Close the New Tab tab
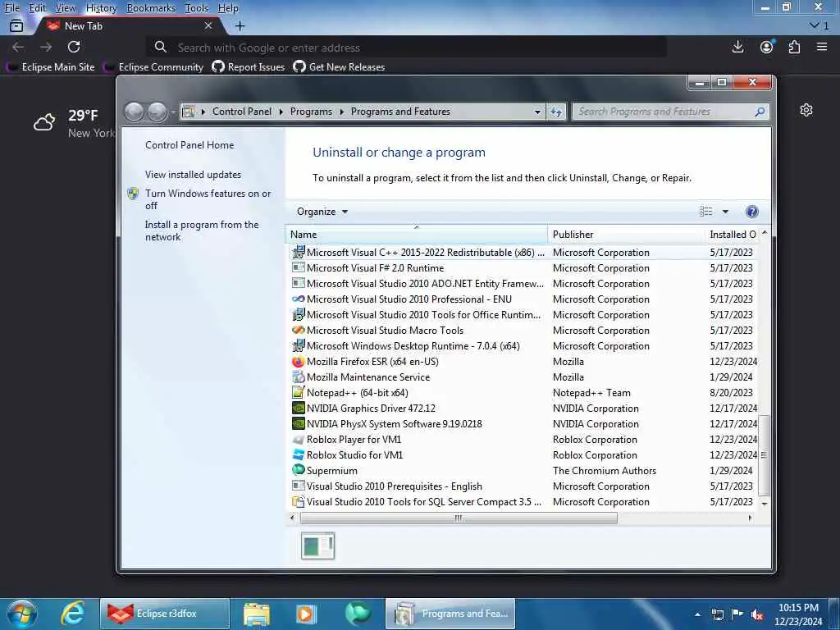 click(208, 25)
